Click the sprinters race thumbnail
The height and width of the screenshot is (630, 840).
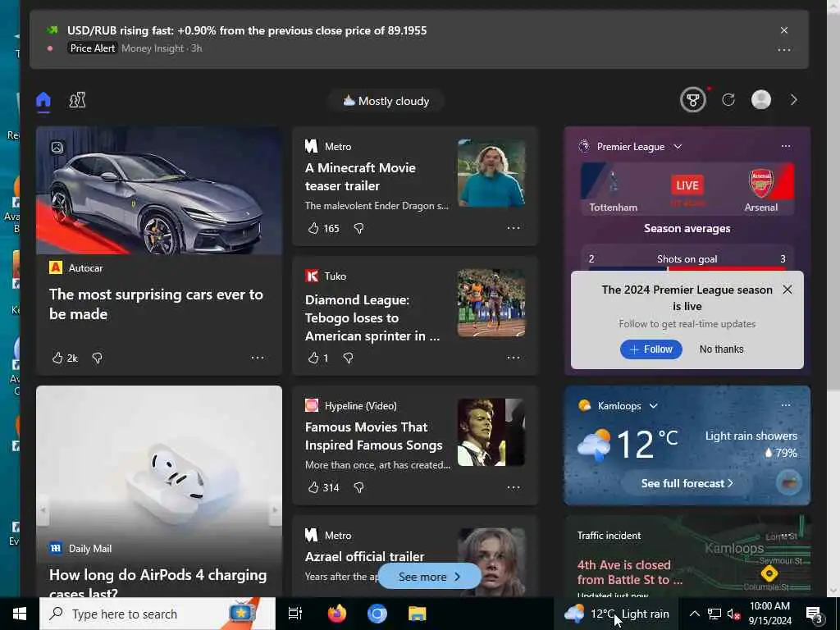pos(491,303)
